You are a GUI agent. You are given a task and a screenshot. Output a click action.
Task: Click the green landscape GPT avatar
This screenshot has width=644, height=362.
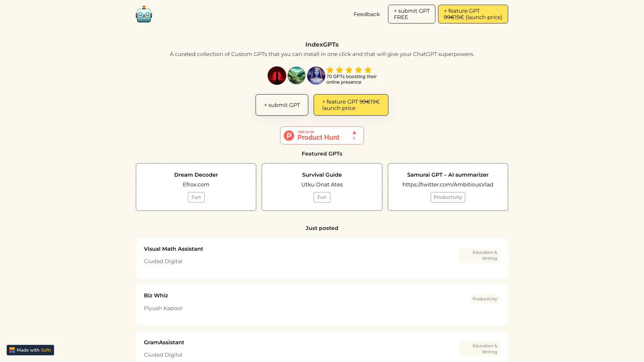pos(296,75)
